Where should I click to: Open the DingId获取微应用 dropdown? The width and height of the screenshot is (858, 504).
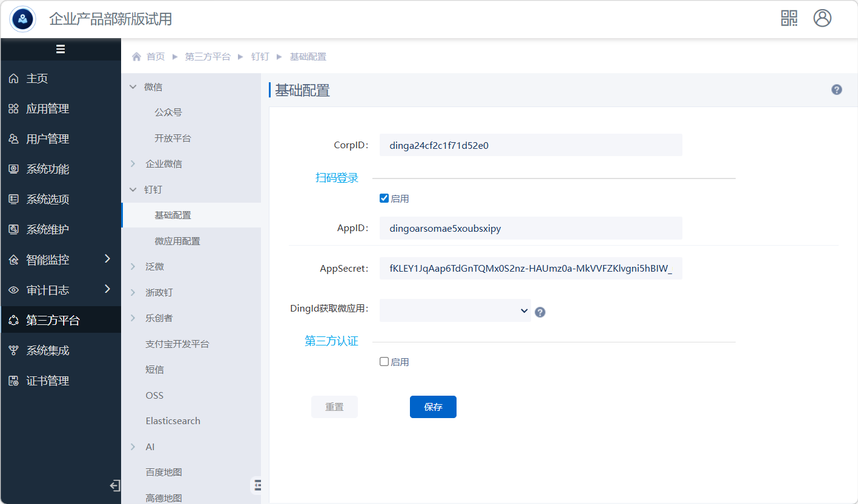pyautogui.click(x=455, y=310)
